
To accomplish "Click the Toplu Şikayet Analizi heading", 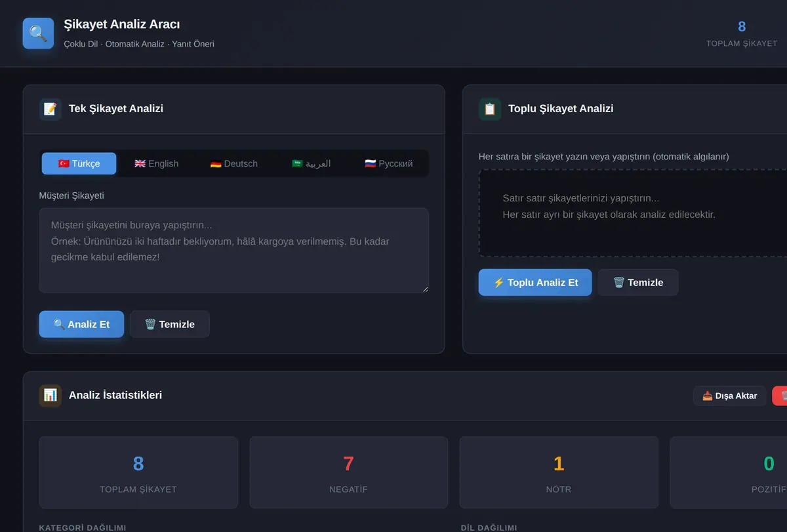I will tap(561, 109).
